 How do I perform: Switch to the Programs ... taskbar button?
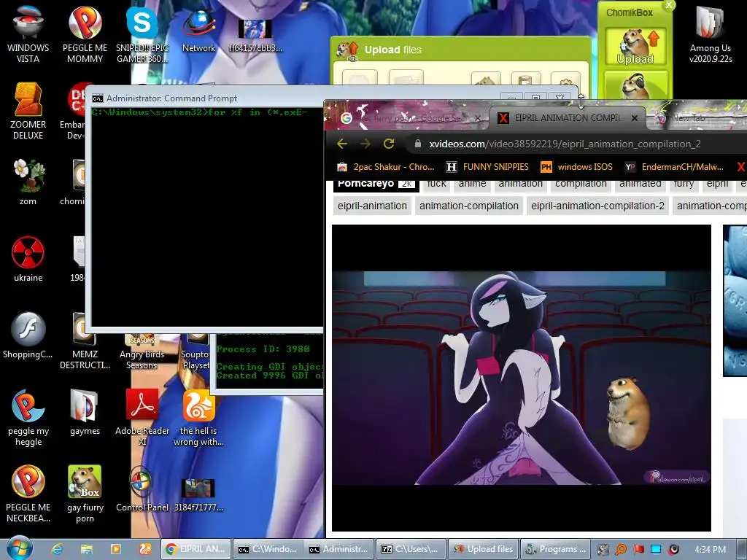(555, 549)
